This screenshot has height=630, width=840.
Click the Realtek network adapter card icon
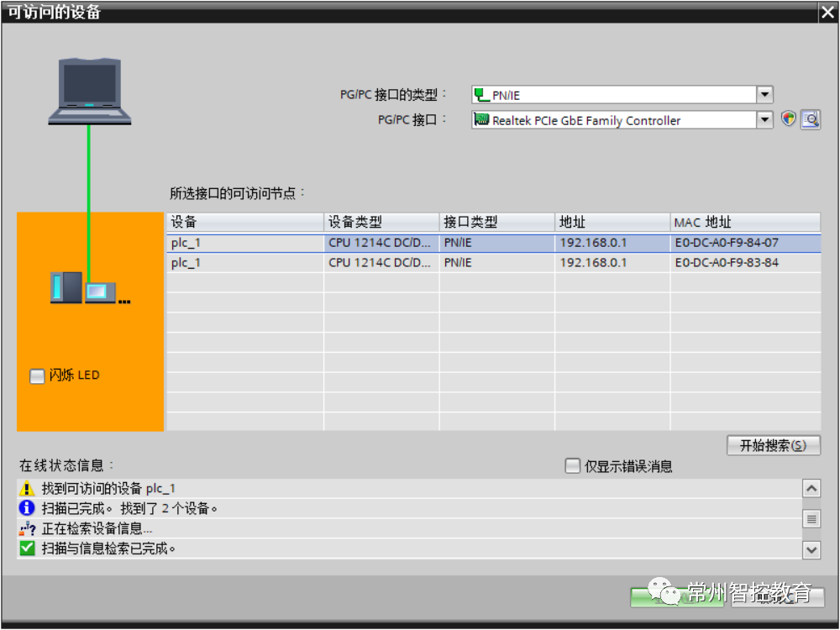tap(480, 120)
